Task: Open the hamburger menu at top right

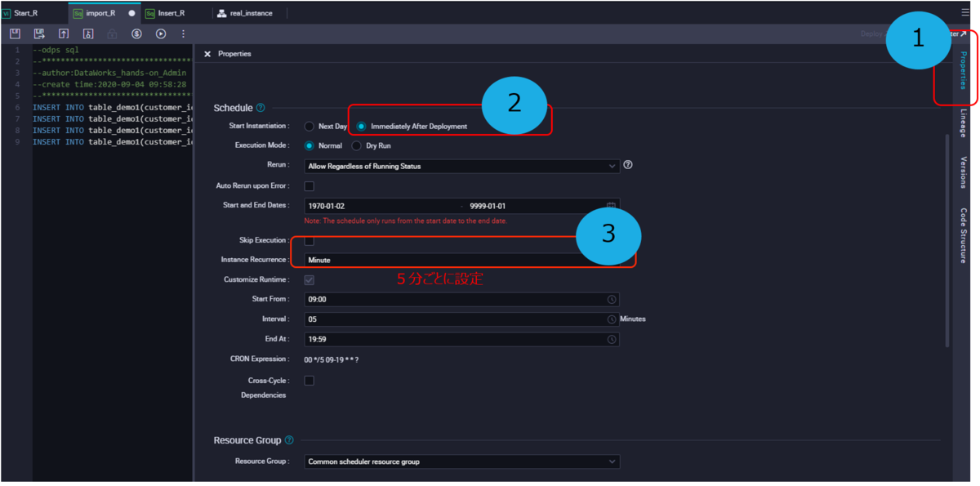Action: click(966, 13)
